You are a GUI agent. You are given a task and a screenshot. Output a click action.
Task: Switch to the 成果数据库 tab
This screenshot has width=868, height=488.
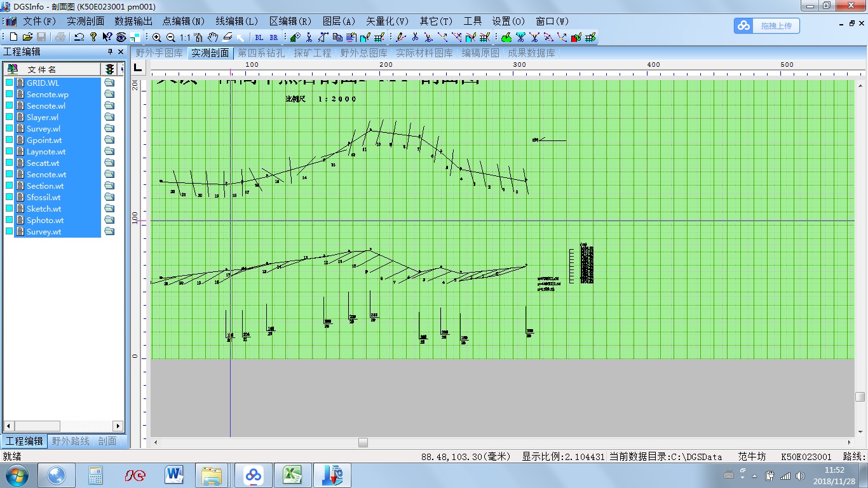(x=531, y=53)
